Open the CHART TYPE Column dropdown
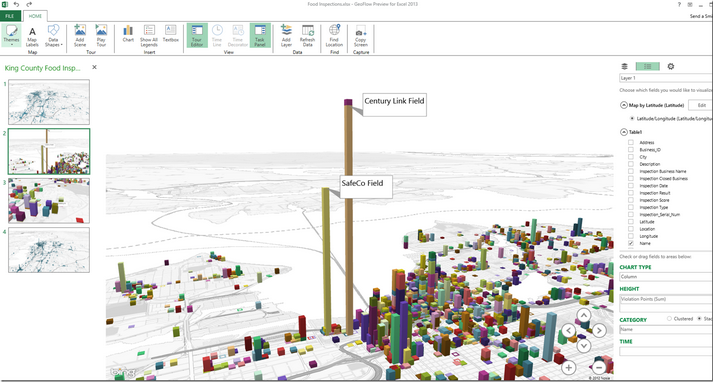This screenshot has height=382, width=713. 666,276
